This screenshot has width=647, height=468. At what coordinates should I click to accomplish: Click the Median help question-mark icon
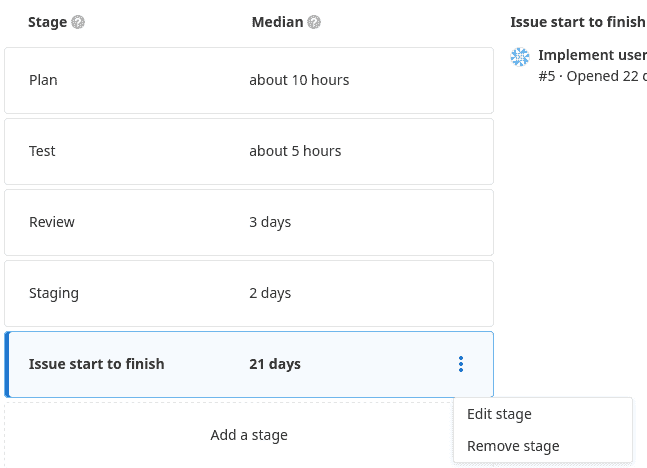point(314,22)
